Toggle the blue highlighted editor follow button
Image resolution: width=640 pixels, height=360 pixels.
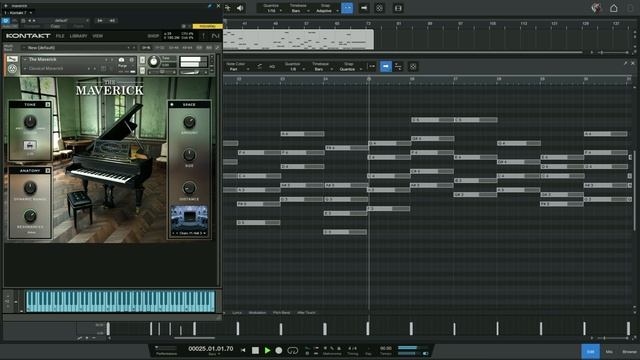(x=386, y=66)
